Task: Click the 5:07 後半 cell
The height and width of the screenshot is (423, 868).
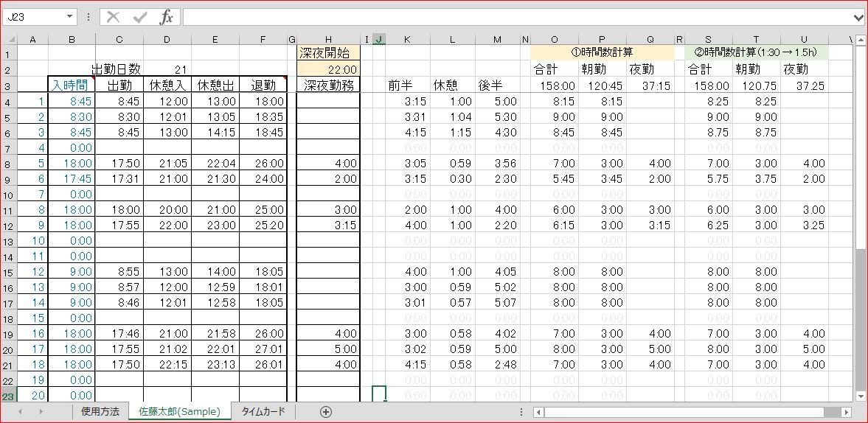Action: [x=497, y=302]
